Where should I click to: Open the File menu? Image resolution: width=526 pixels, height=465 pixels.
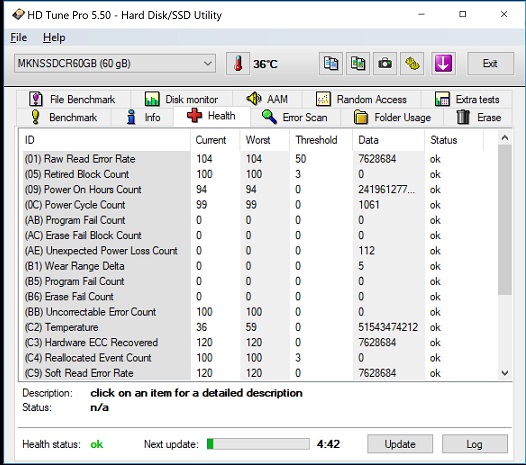click(x=18, y=38)
